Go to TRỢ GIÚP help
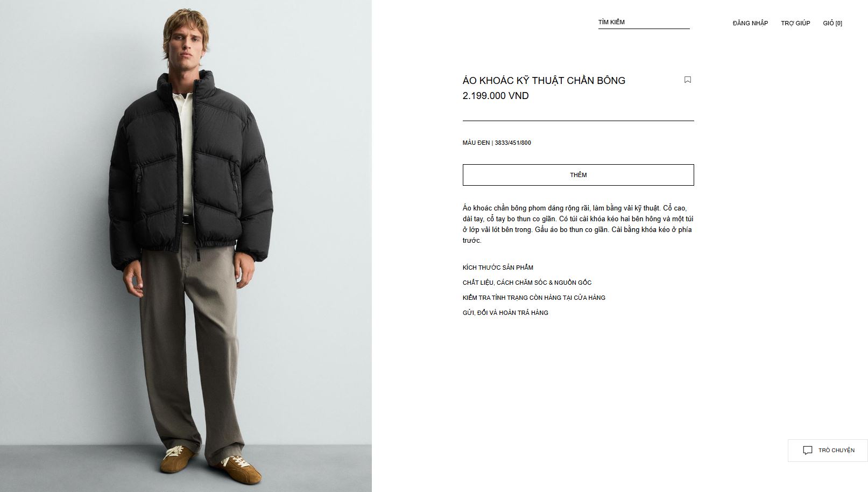The width and height of the screenshot is (868, 492). pos(795,23)
